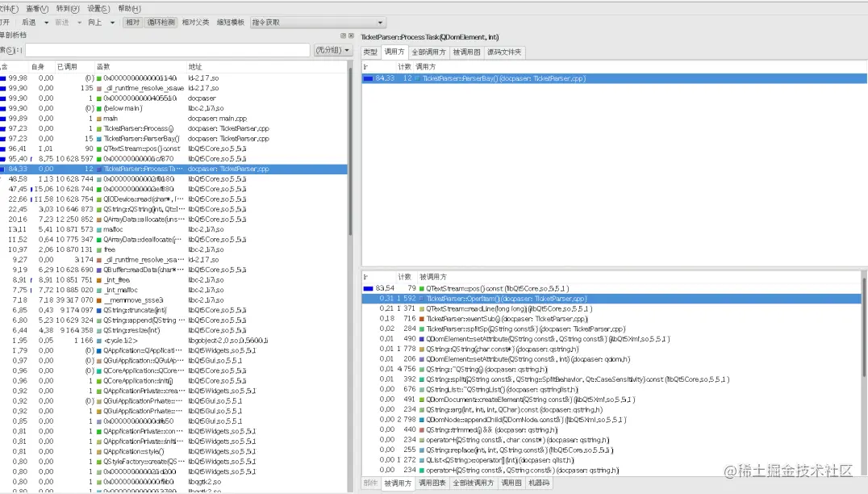Select QDomDocument::createElement callee row

(611, 400)
